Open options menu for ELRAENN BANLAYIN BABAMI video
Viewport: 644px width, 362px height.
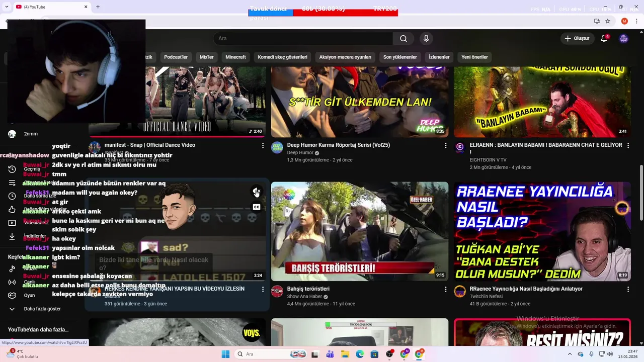628,145
